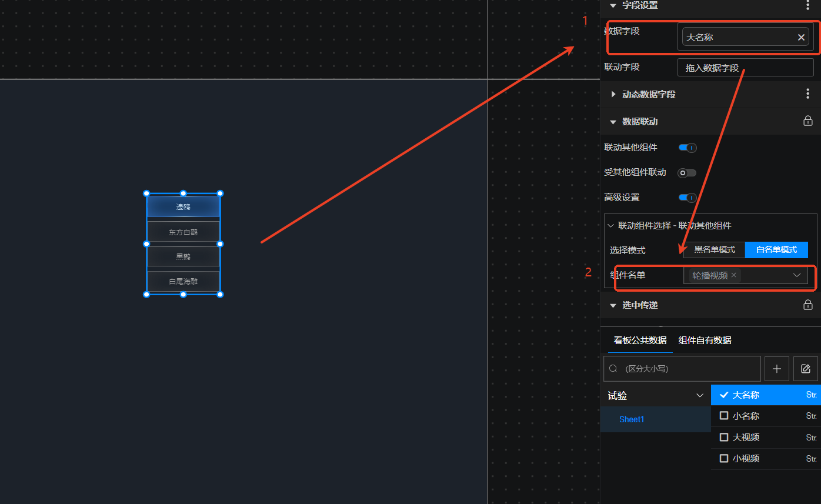
Task: Toggle the 联动其他组件 switch
Action: (x=687, y=148)
